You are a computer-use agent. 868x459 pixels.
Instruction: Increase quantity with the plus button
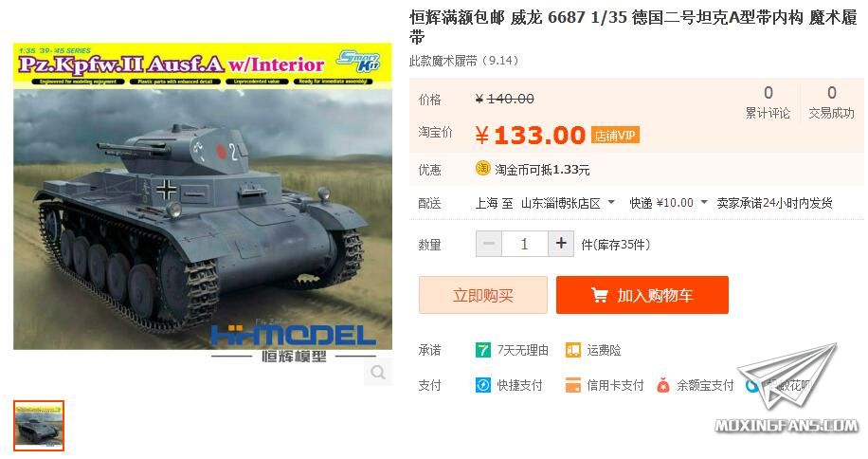tap(561, 244)
